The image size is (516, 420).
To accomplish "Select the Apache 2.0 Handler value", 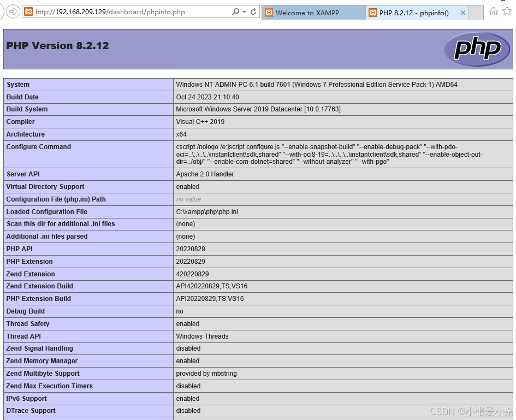I will coord(205,174).
